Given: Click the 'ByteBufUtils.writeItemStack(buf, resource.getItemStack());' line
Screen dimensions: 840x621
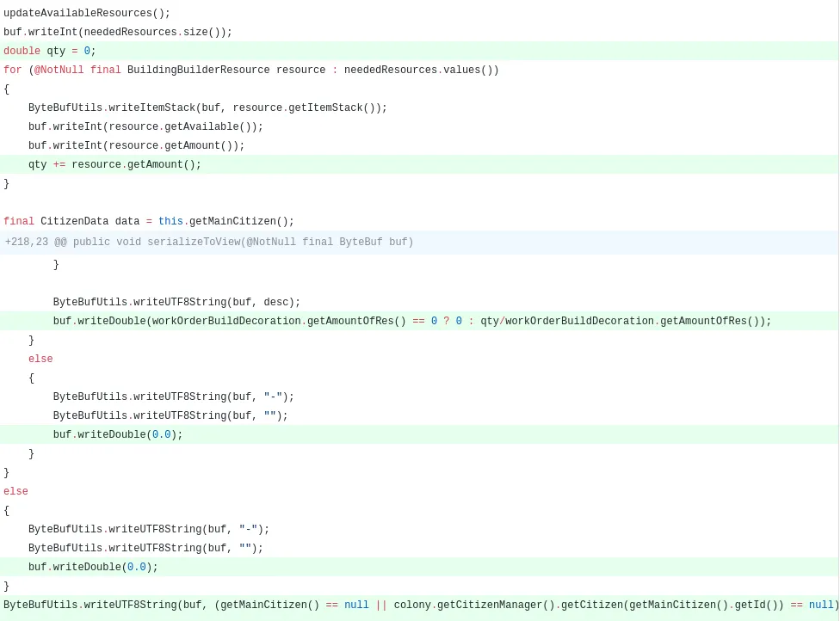Looking at the screenshot, I should coord(207,108).
